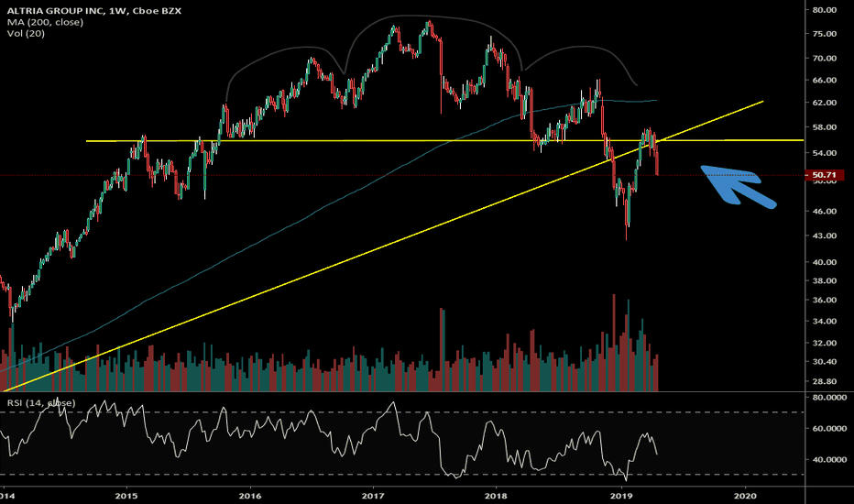Select the MA (200, close) indicator legend
The width and height of the screenshot is (854, 504).
(45, 22)
